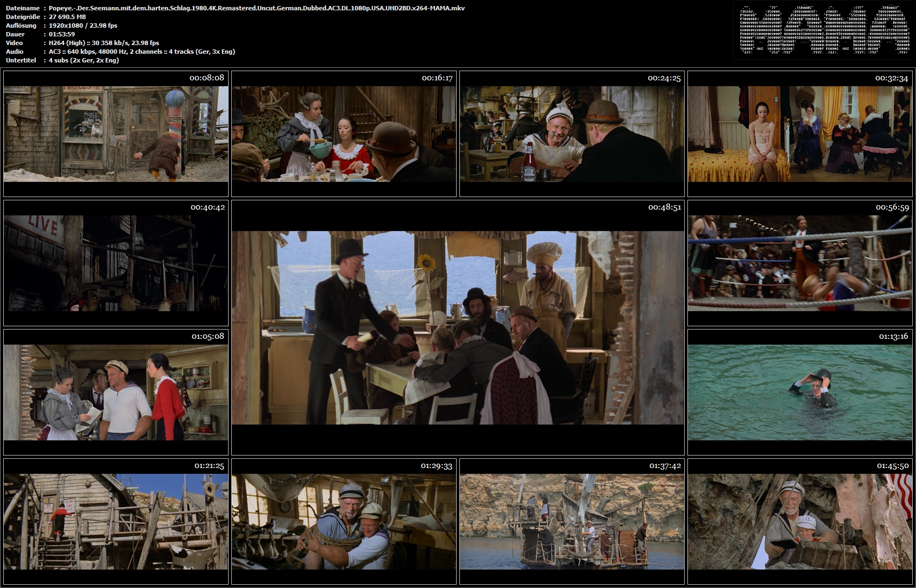Viewport: 916px width, 588px height.
Task: Open the treasure chest frame from 01:45:50
Action: (800, 521)
